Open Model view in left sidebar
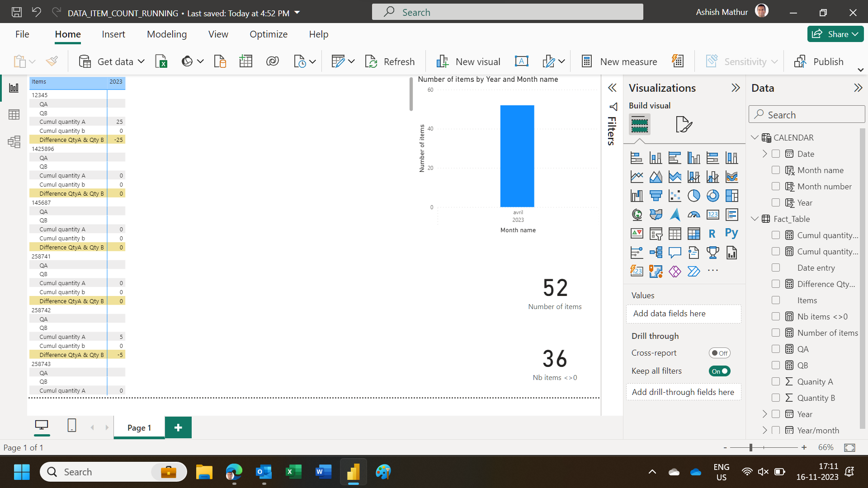The height and width of the screenshot is (488, 868). point(14,142)
